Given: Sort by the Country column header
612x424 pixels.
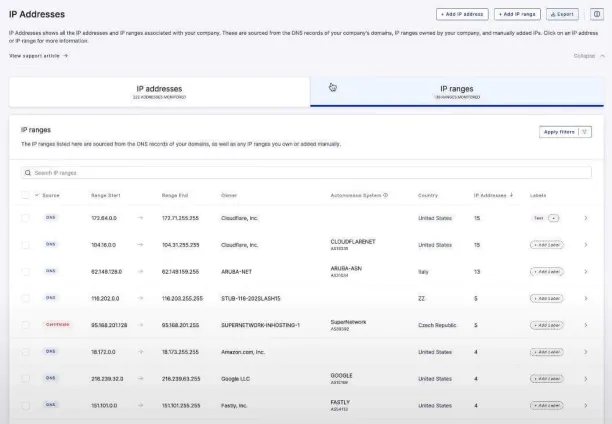Looking at the screenshot, I should pyautogui.click(x=428, y=195).
